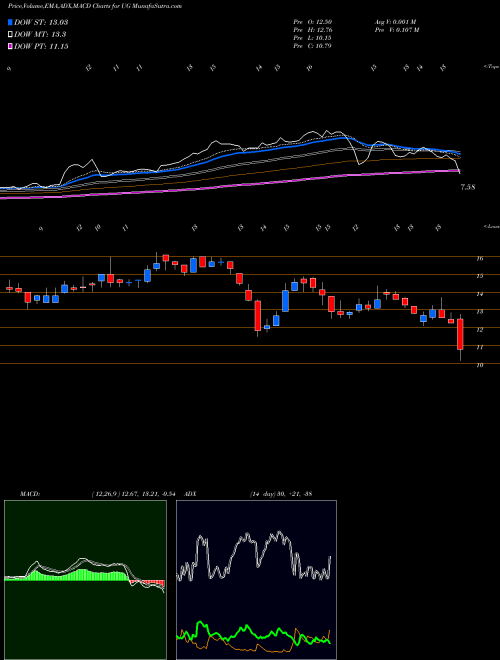Click the 'Avg V: 0.001 M' value
Image resolution: width=500 pixels, height=660 pixels.
pos(395,22)
